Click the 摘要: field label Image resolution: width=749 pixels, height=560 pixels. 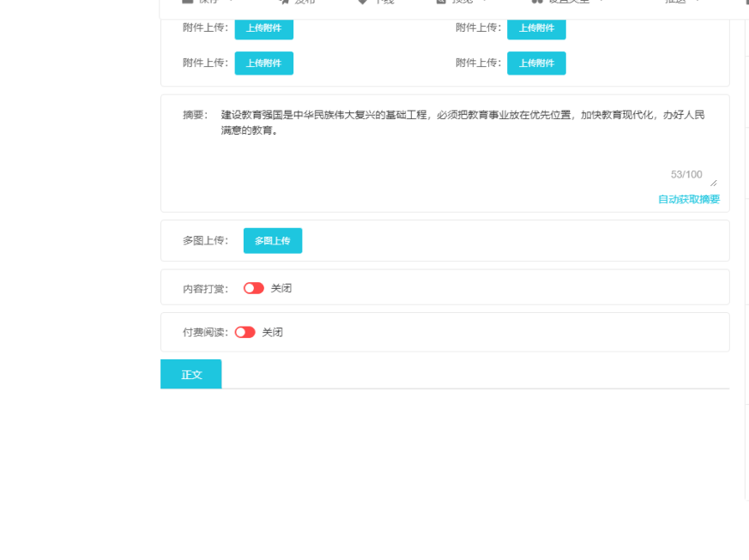click(x=196, y=115)
